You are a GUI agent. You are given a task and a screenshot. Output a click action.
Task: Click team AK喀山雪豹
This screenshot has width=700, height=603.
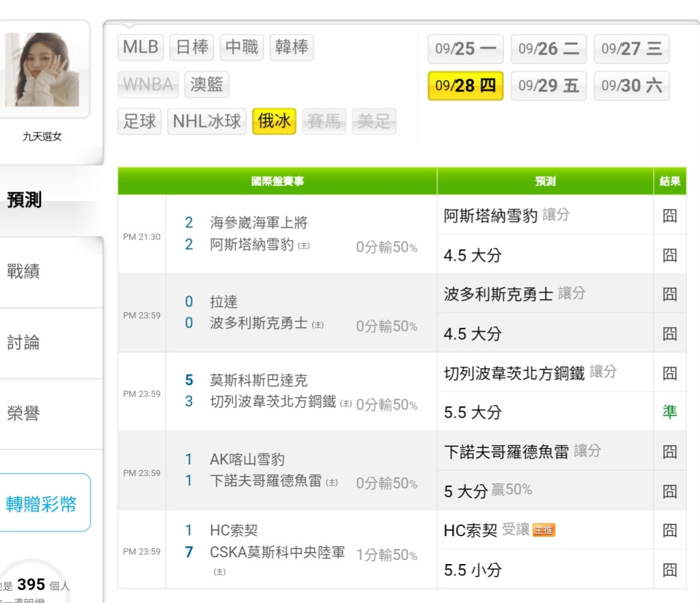pos(247,460)
